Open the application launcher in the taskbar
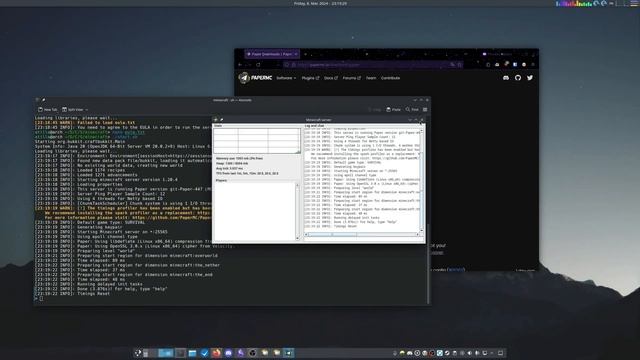Screen dimensions: 640x360 pyautogui.click(x=138, y=353)
